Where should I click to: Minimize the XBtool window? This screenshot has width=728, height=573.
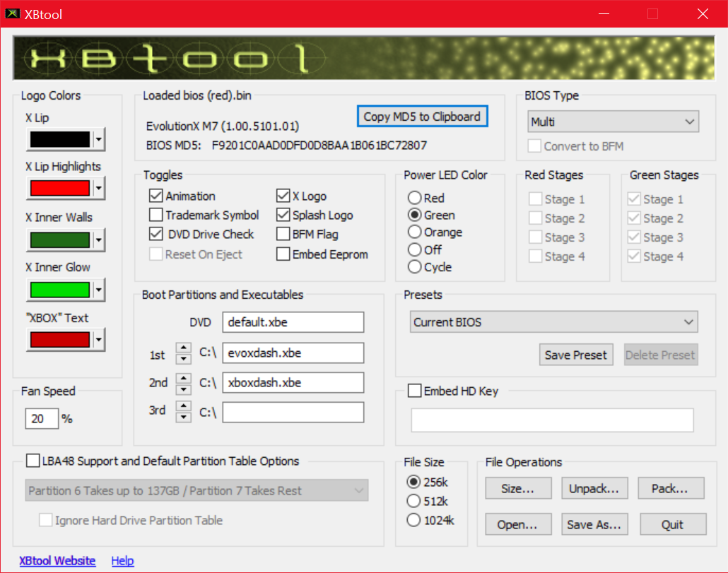coord(604,14)
